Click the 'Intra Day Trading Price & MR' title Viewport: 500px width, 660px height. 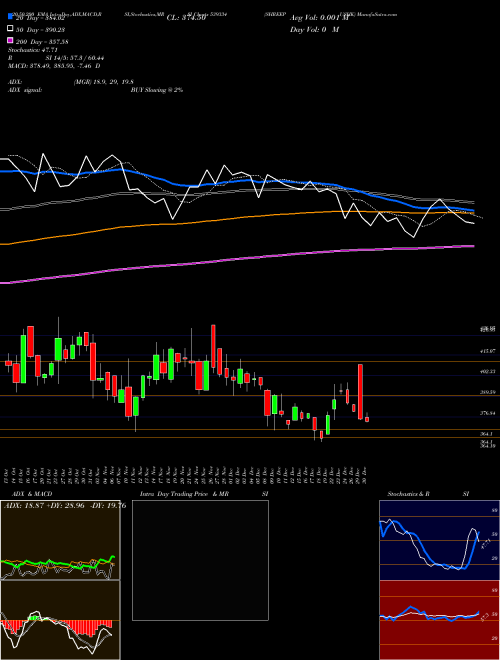tap(184, 494)
